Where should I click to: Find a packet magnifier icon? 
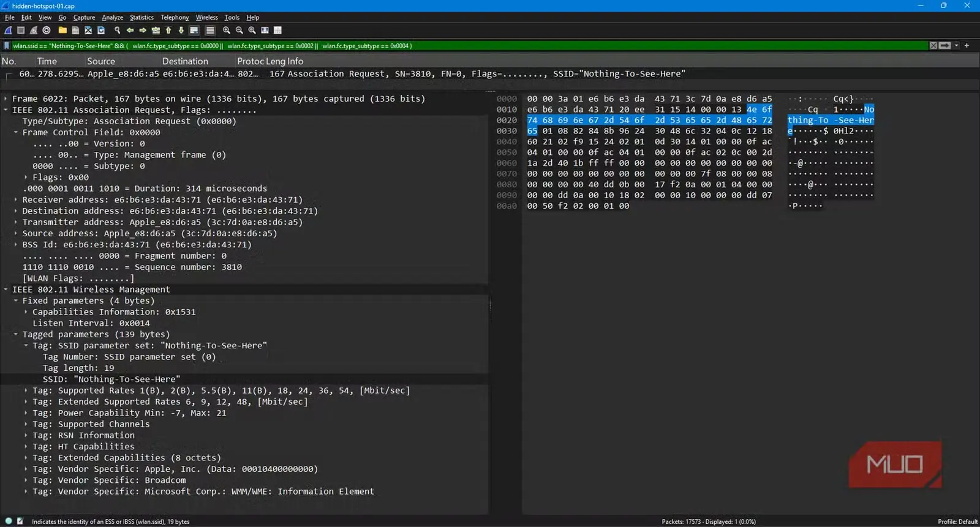(x=117, y=30)
